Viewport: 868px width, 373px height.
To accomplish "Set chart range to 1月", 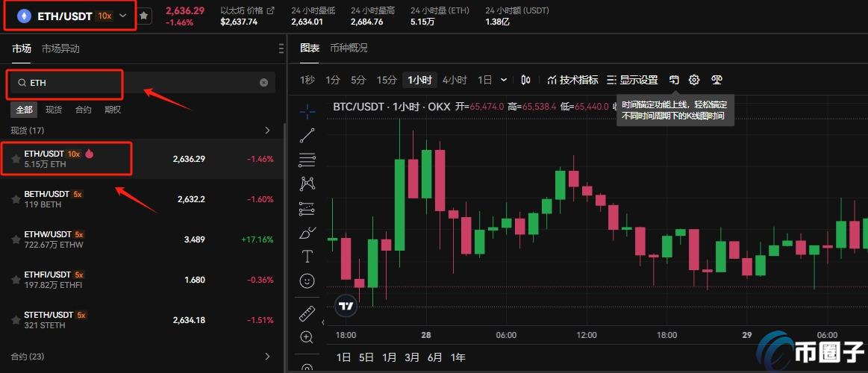I will click(x=389, y=357).
